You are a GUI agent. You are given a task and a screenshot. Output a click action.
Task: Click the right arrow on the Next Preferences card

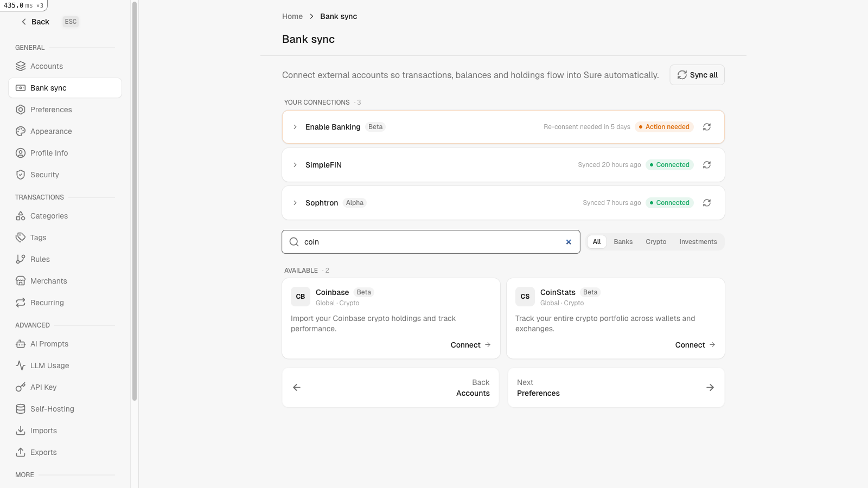tap(710, 387)
